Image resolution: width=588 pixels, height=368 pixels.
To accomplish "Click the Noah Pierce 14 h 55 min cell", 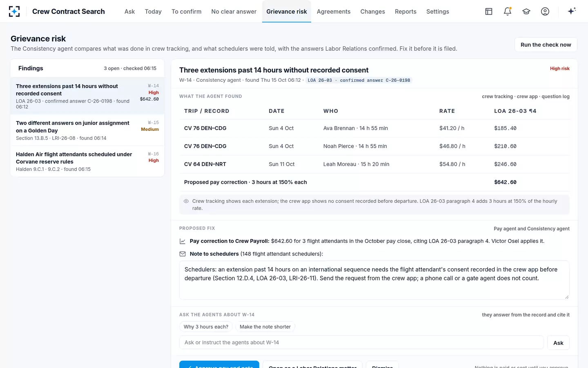I will coord(355,146).
